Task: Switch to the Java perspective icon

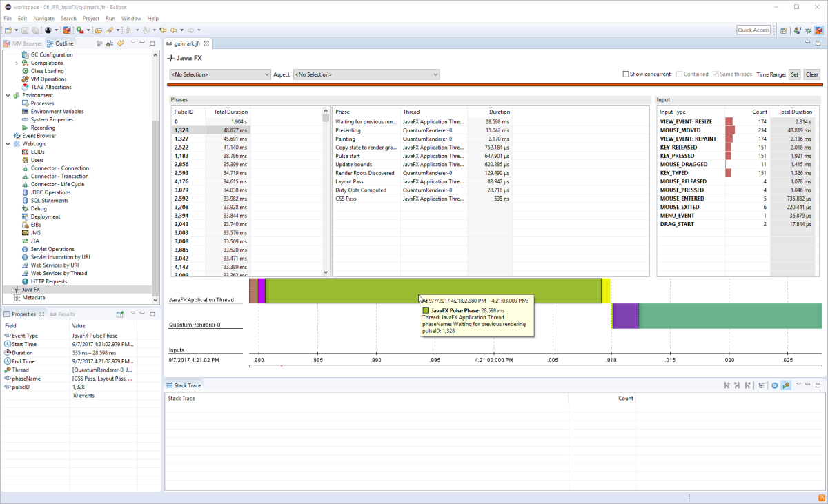Action: (798, 30)
